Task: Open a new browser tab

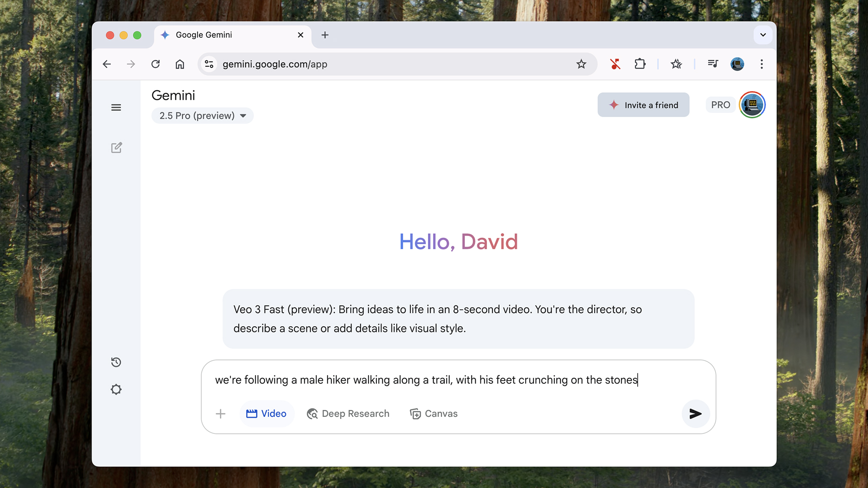Action: coord(325,35)
